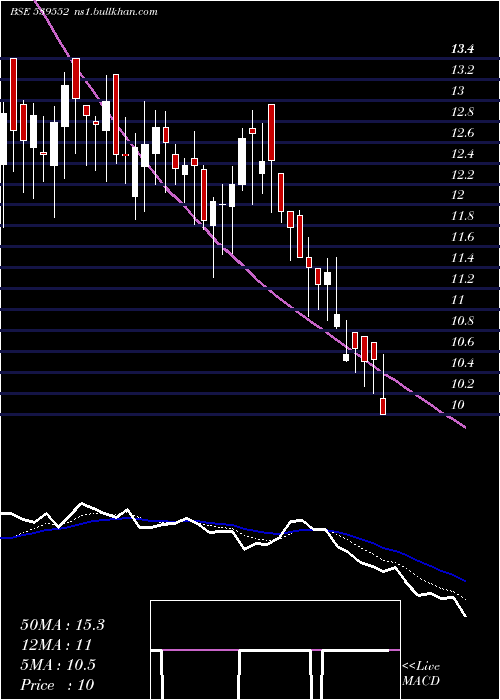Select the 12.2 price axis label
Image resolution: width=500 pixels, height=700 pixels.
[x=462, y=175]
